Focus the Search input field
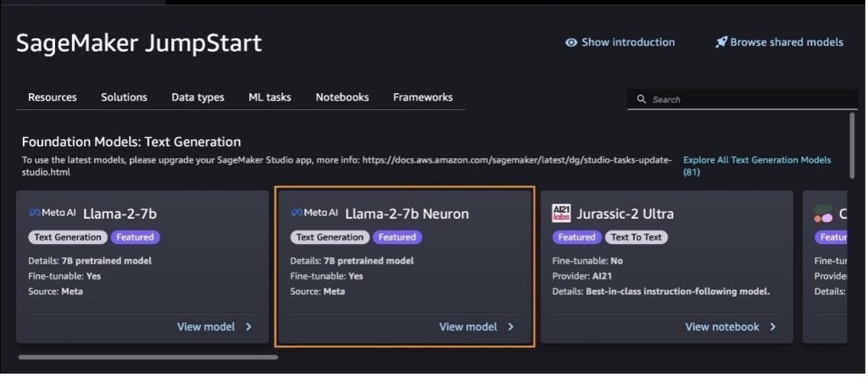The height and width of the screenshot is (377, 868). pyautogui.click(x=743, y=100)
